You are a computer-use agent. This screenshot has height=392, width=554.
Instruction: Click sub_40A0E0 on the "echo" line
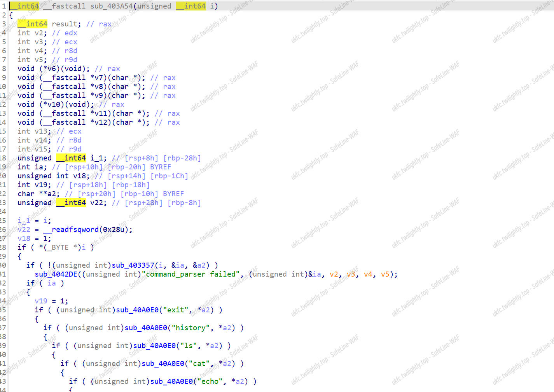tap(171, 382)
